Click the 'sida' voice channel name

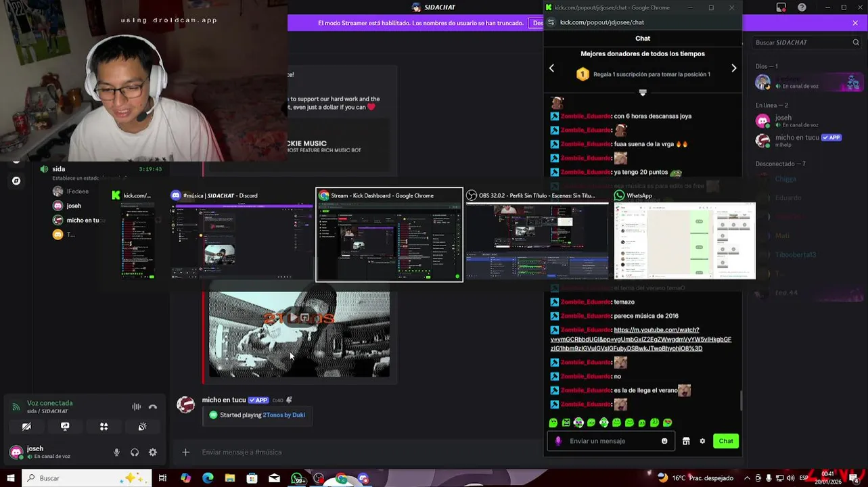tap(58, 169)
